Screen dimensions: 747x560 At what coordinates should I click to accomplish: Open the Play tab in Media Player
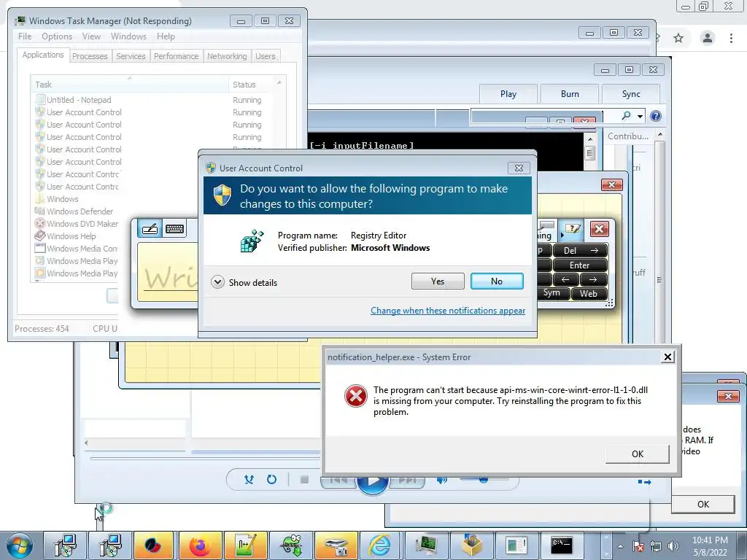click(508, 94)
